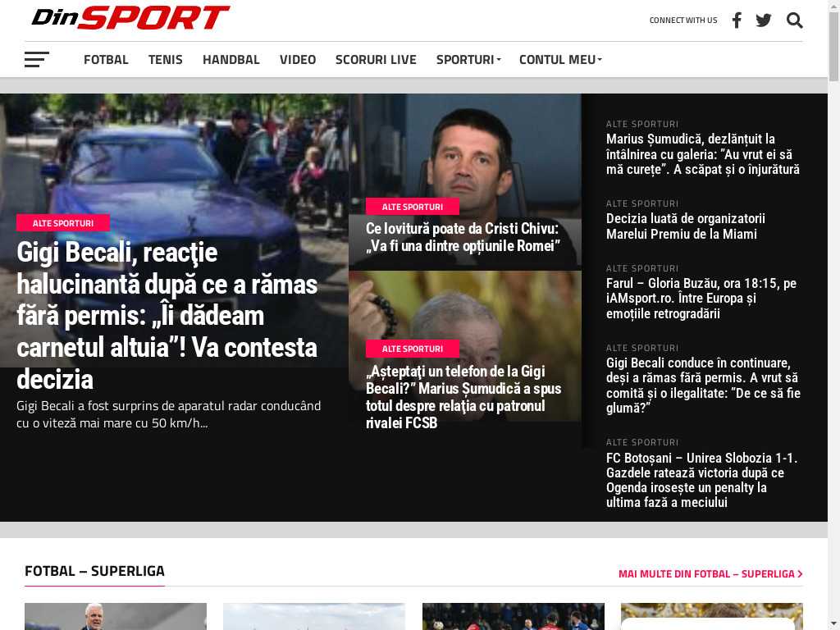Click the 'Connect with us' text
The width and height of the screenshot is (840, 630).
[683, 21]
